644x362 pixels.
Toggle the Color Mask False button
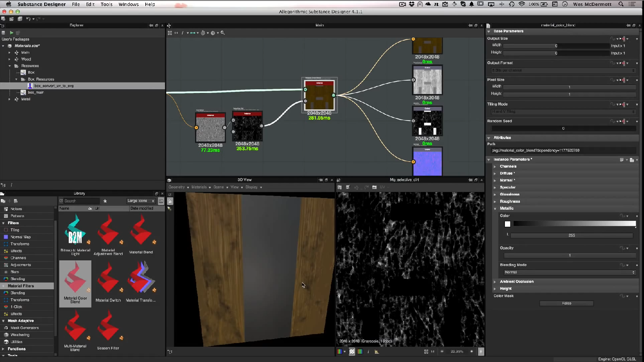[x=566, y=303]
